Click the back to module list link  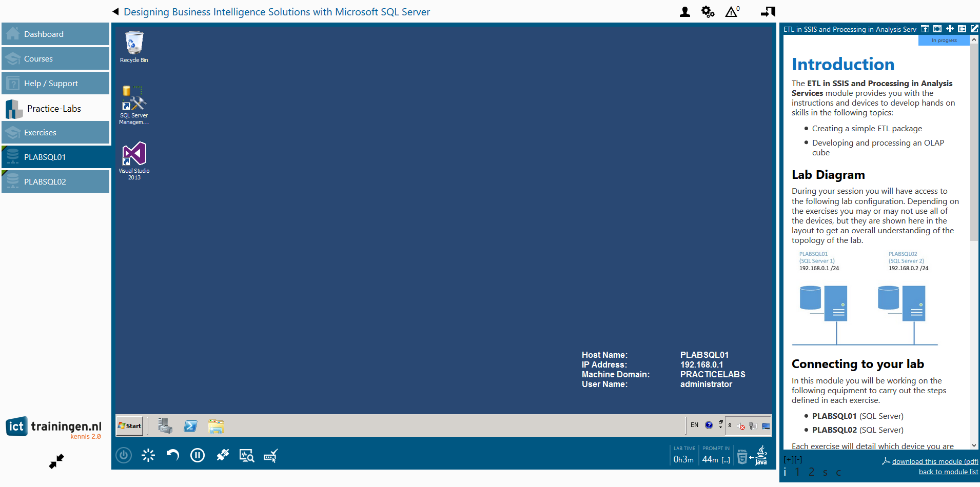(948, 472)
